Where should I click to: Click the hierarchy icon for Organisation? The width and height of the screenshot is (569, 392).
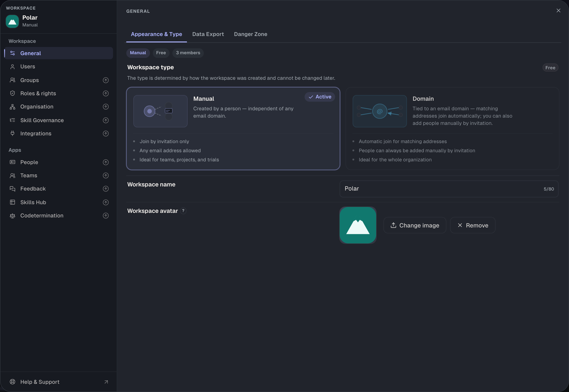[x=13, y=107]
